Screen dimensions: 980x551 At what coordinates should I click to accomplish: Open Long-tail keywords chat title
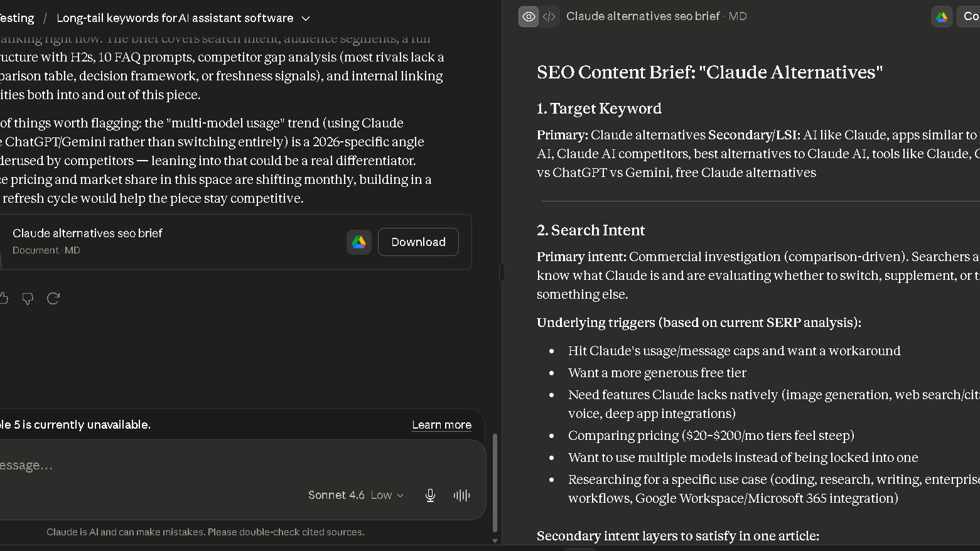click(175, 18)
